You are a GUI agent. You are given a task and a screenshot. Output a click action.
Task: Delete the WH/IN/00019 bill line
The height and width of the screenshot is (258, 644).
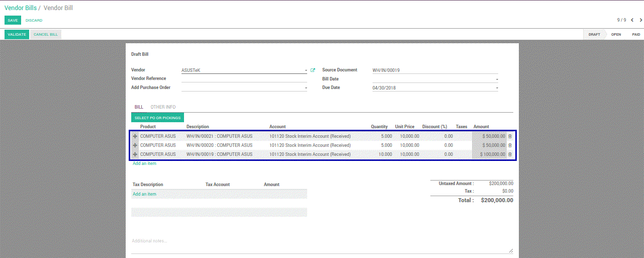(x=510, y=154)
